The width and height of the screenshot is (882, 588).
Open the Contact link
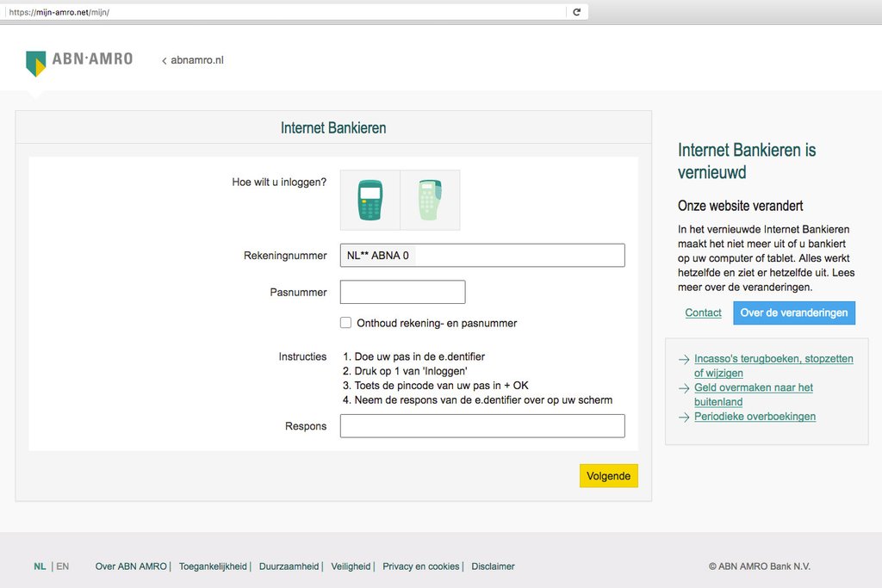703,313
